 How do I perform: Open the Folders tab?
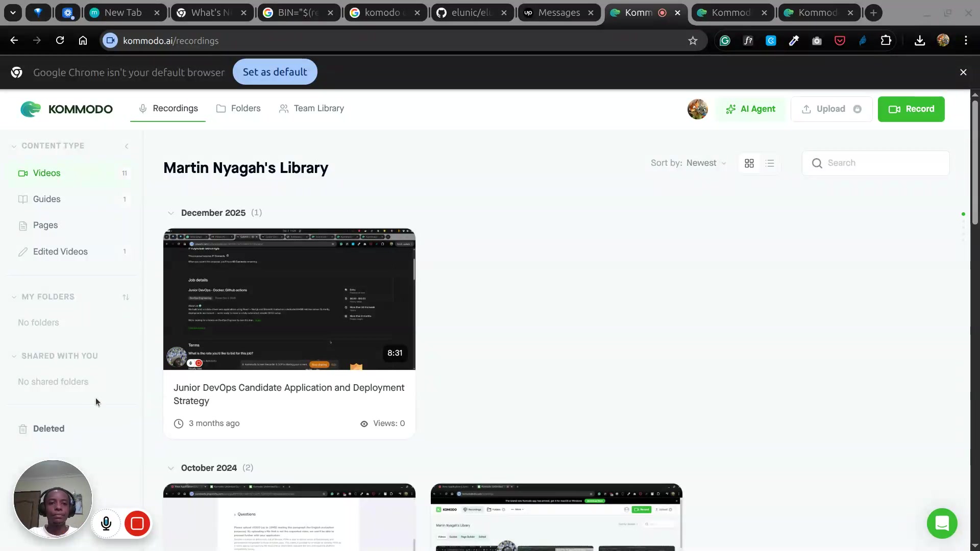point(238,108)
